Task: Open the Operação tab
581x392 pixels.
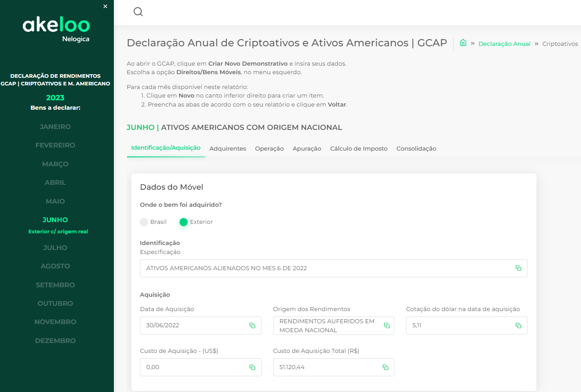Action: [x=269, y=149]
